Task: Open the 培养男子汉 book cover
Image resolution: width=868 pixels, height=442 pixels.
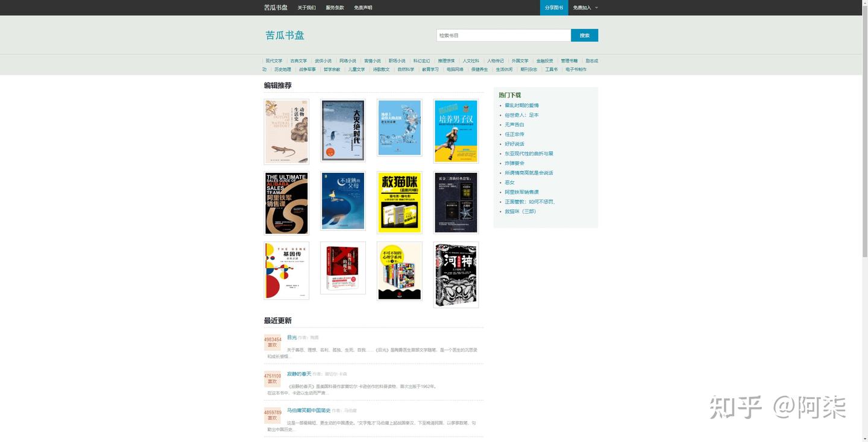Action: coord(456,131)
